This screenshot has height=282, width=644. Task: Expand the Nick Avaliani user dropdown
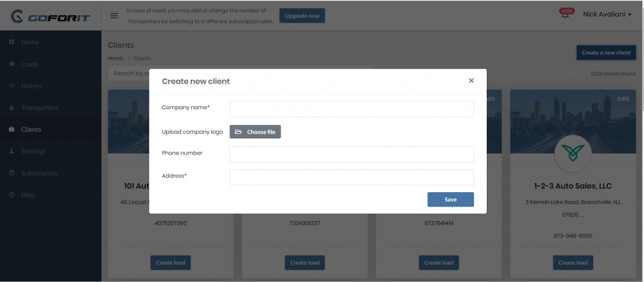coord(607,14)
